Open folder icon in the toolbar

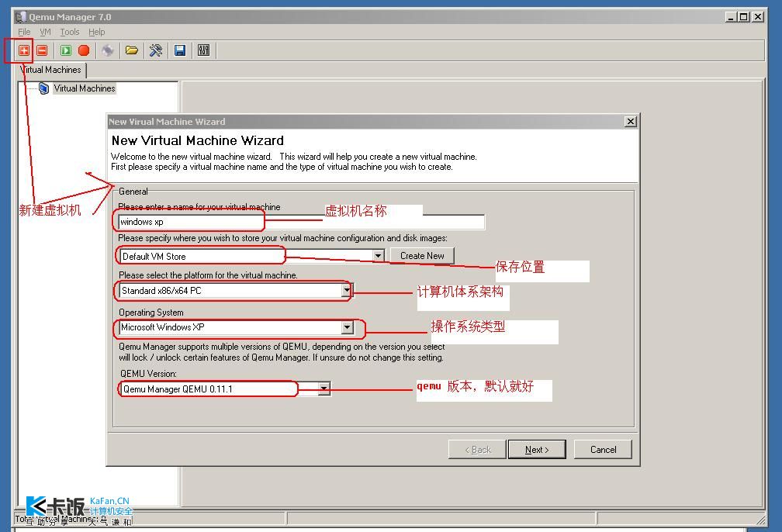pos(132,50)
